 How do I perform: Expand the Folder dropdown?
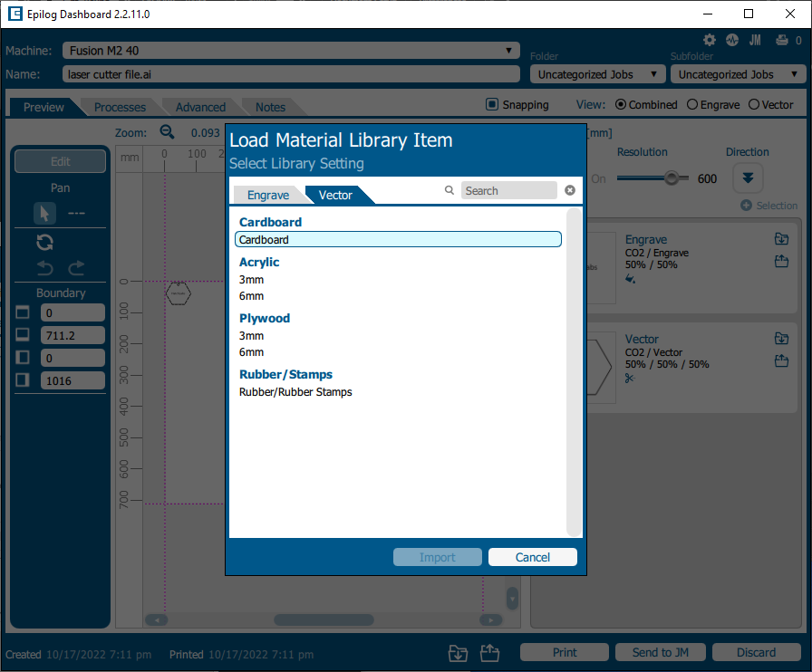click(596, 74)
